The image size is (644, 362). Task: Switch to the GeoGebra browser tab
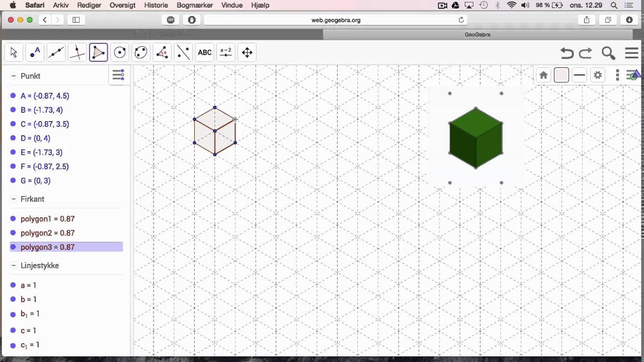pos(477,34)
